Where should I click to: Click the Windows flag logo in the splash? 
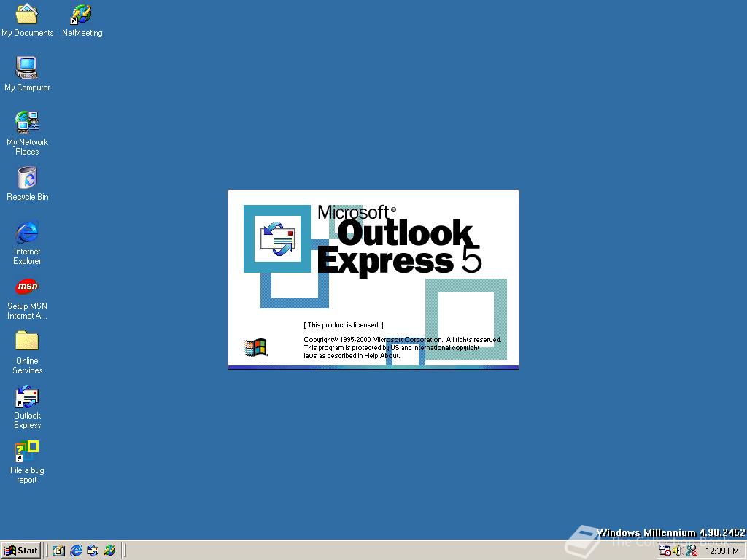pos(255,347)
